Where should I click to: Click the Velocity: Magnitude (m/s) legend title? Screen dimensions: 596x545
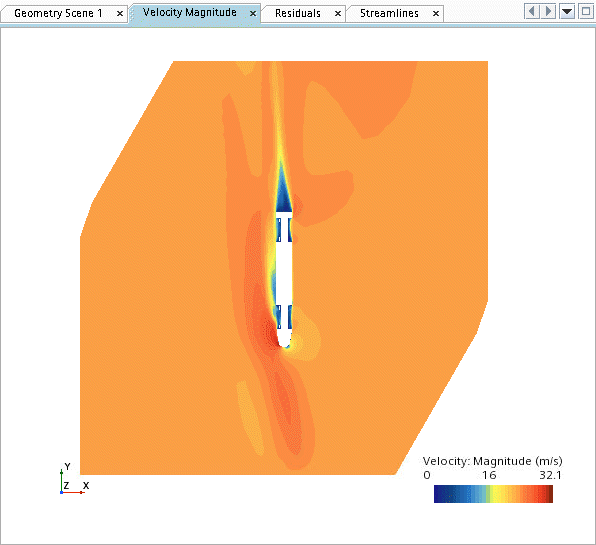pyautogui.click(x=493, y=461)
